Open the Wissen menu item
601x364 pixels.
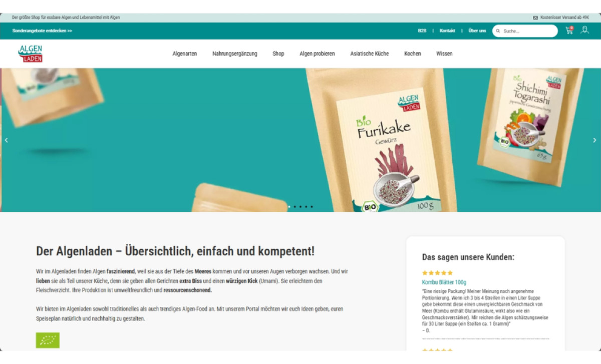[444, 54]
